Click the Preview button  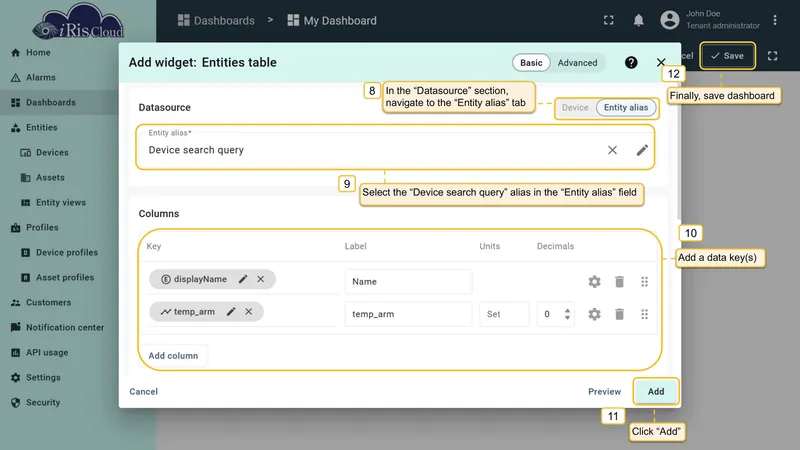point(605,392)
